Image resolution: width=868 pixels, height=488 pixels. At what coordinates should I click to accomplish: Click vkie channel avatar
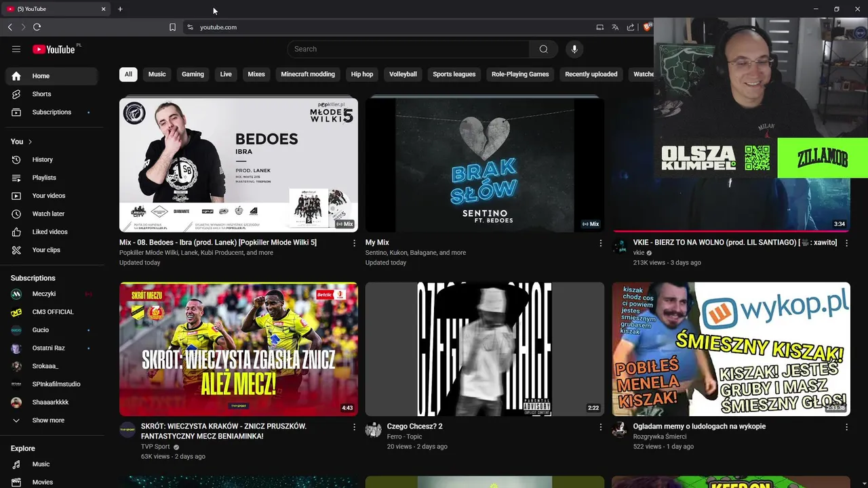(620, 245)
